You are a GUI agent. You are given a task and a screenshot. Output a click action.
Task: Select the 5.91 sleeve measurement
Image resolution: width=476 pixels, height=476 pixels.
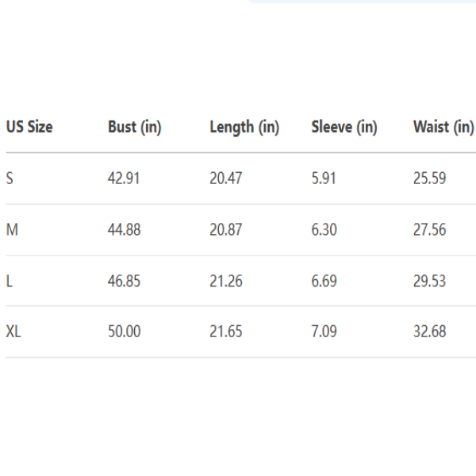tap(324, 178)
